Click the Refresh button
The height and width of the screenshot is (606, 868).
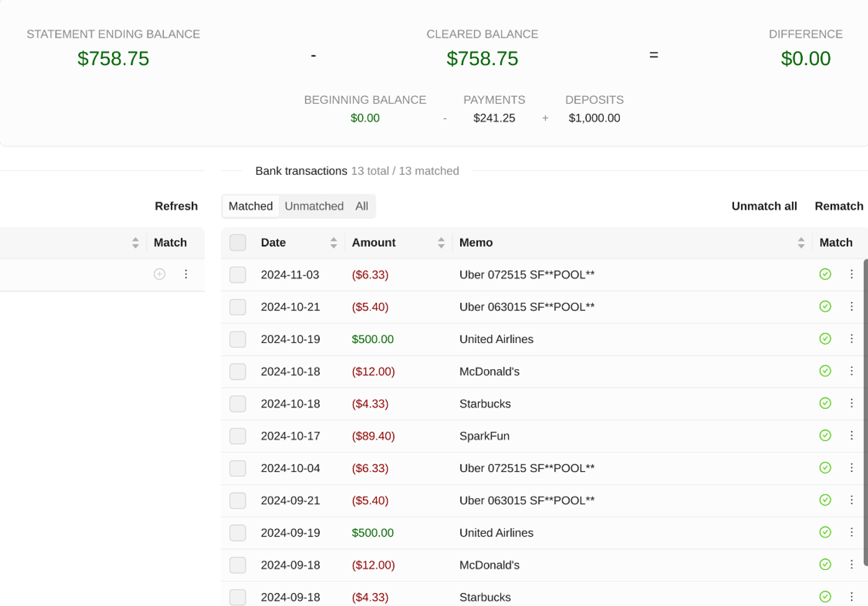pos(176,206)
